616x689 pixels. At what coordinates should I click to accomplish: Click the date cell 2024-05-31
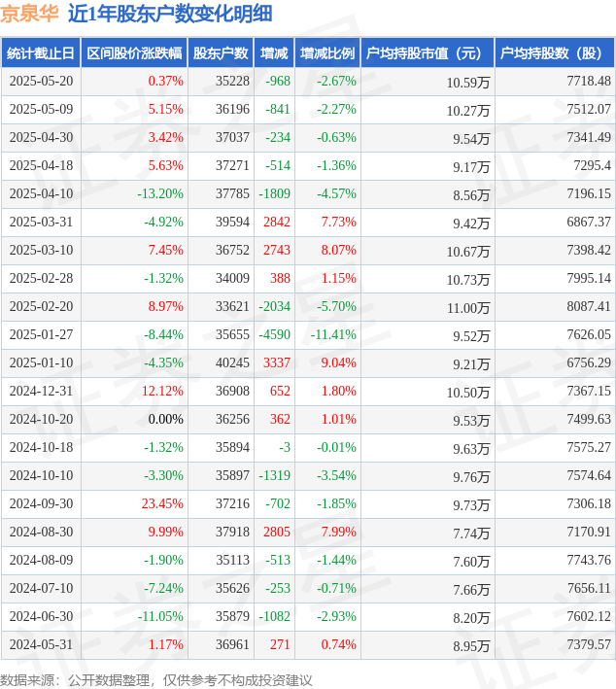pos(42,644)
